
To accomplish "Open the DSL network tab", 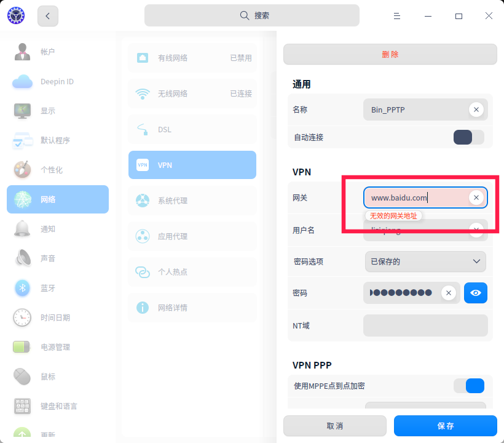I will click(192, 129).
